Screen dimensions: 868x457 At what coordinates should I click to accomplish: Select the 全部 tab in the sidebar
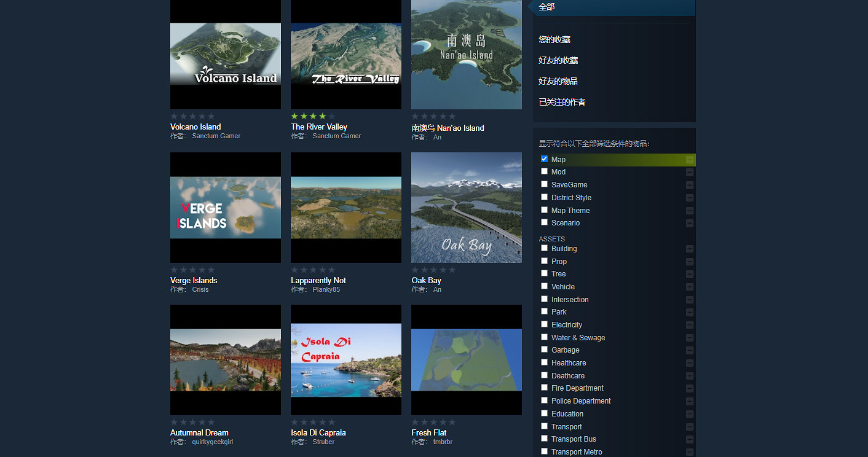click(546, 7)
